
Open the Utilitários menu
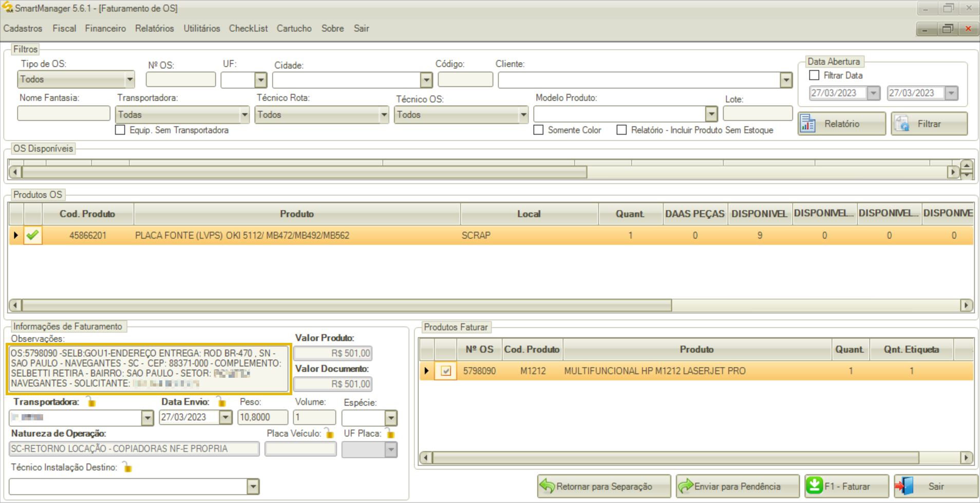point(202,28)
